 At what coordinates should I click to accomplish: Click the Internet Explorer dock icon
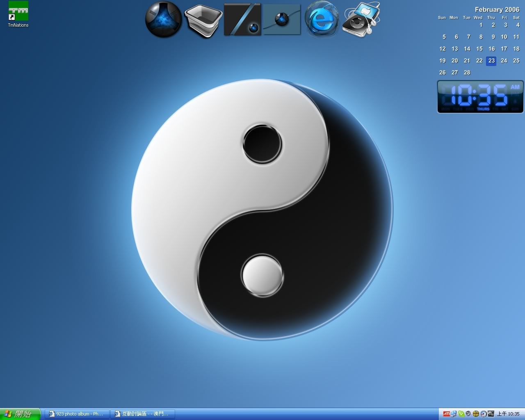(321, 19)
